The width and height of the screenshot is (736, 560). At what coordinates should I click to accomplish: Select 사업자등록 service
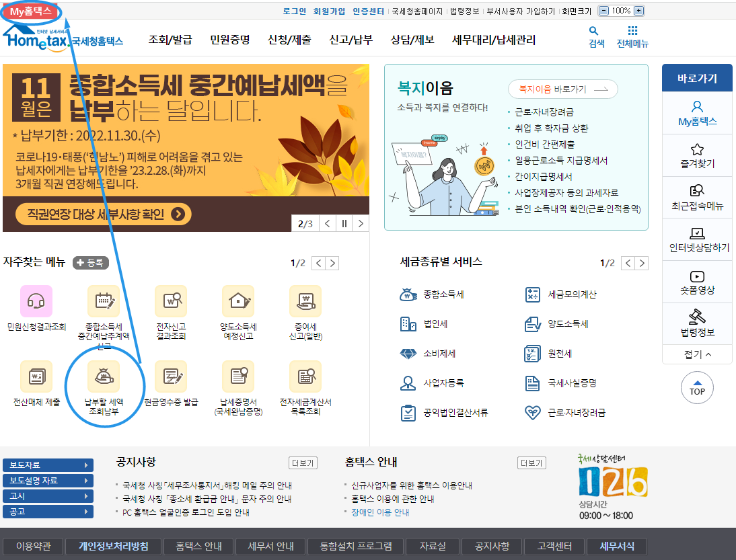tap(432, 383)
